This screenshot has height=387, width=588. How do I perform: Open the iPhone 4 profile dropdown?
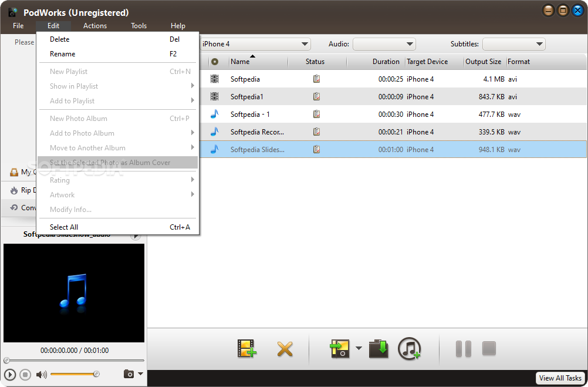pos(256,44)
